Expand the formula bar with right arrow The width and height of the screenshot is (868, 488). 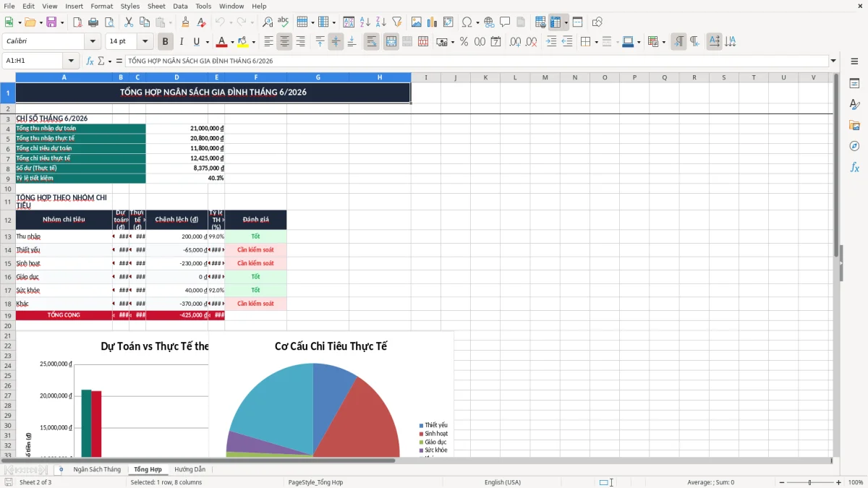point(833,61)
